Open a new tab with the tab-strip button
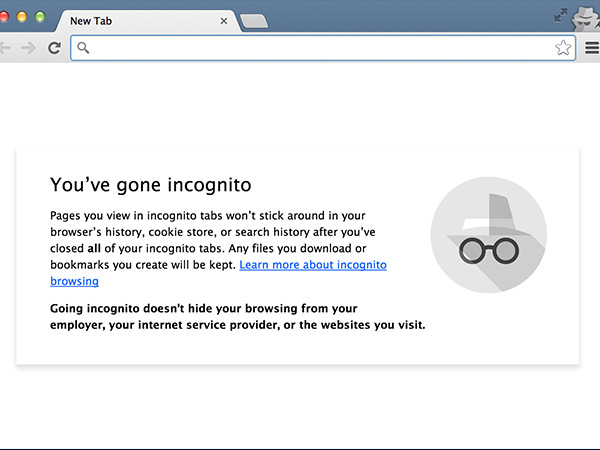Viewport: 600px width, 450px height. (254, 21)
